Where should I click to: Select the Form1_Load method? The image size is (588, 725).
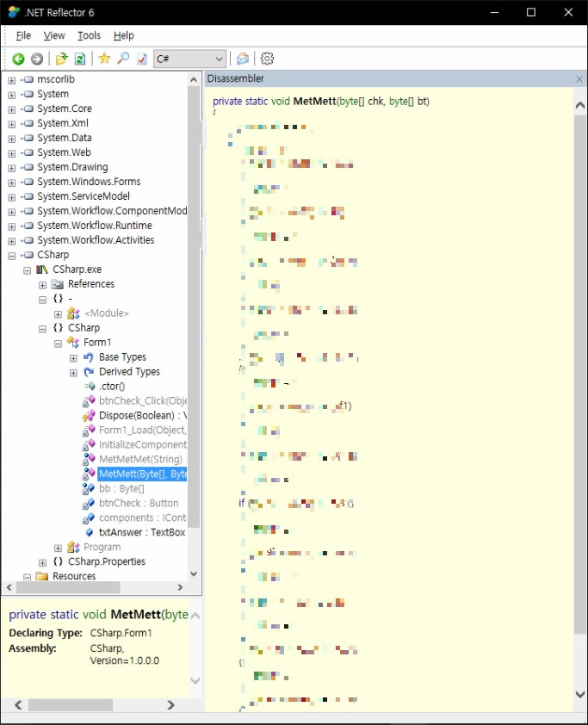click(143, 431)
